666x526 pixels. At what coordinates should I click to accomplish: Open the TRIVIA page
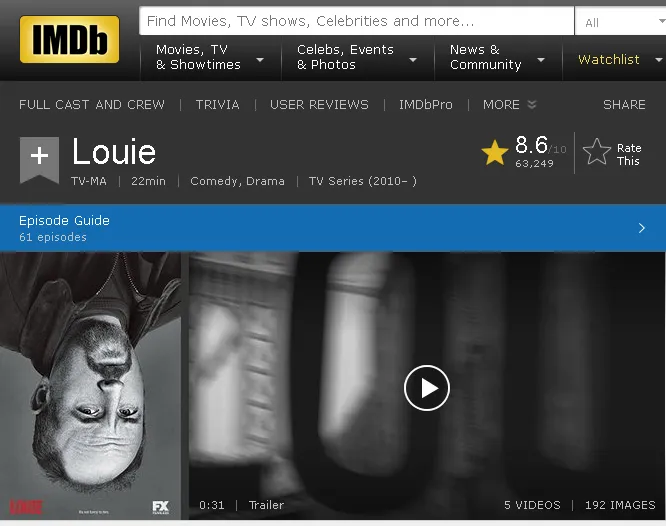point(217,105)
